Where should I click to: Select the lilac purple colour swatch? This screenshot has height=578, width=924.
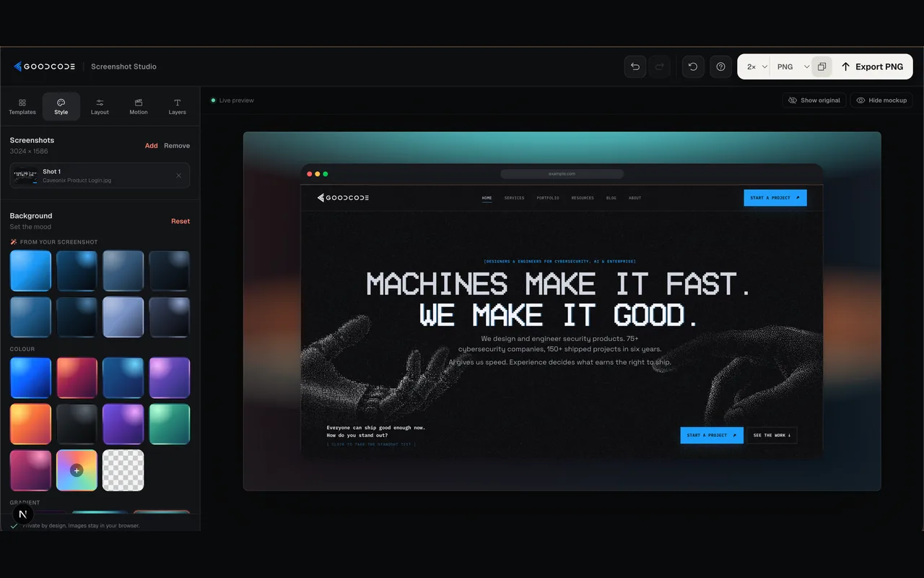click(x=169, y=378)
